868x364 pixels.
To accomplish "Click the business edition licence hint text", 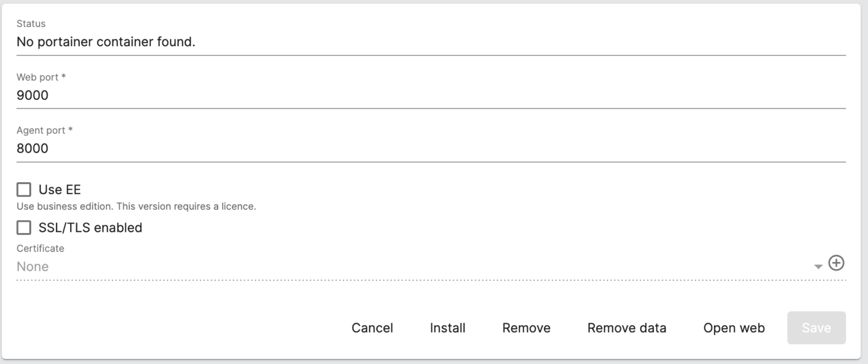I will point(136,207).
